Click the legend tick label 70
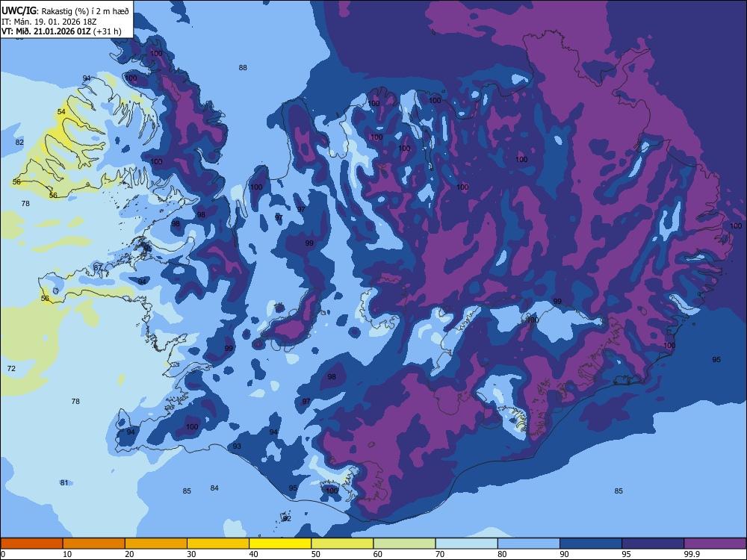The width and height of the screenshot is (747, 560). (440, 554)
